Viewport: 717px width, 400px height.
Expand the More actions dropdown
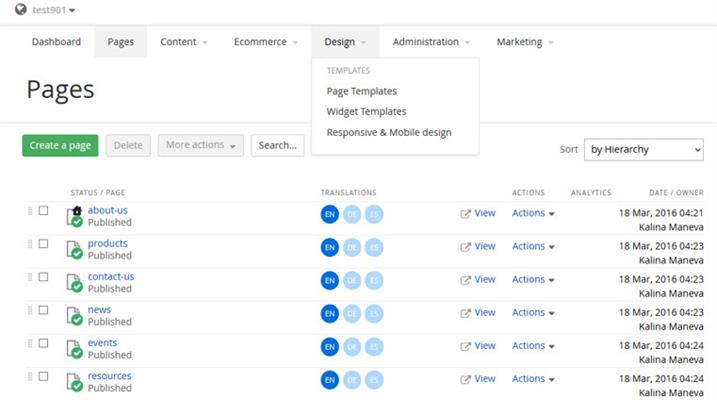pos(201,145)
